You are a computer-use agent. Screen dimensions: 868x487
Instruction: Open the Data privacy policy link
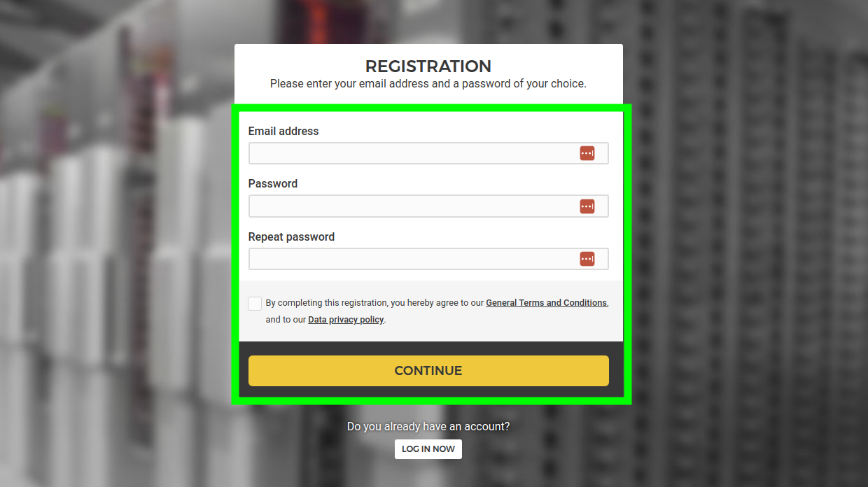[346, 320]
